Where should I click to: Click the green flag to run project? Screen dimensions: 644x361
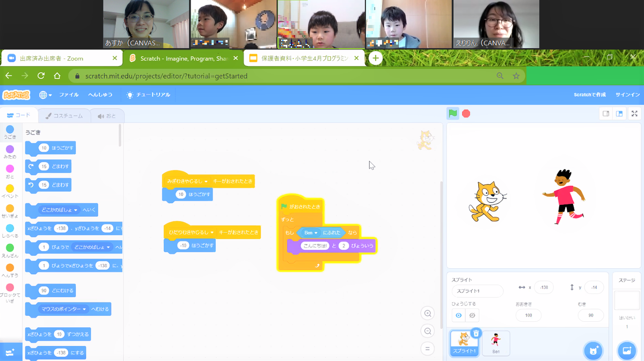pyautogui.click(x=453, y=114)
